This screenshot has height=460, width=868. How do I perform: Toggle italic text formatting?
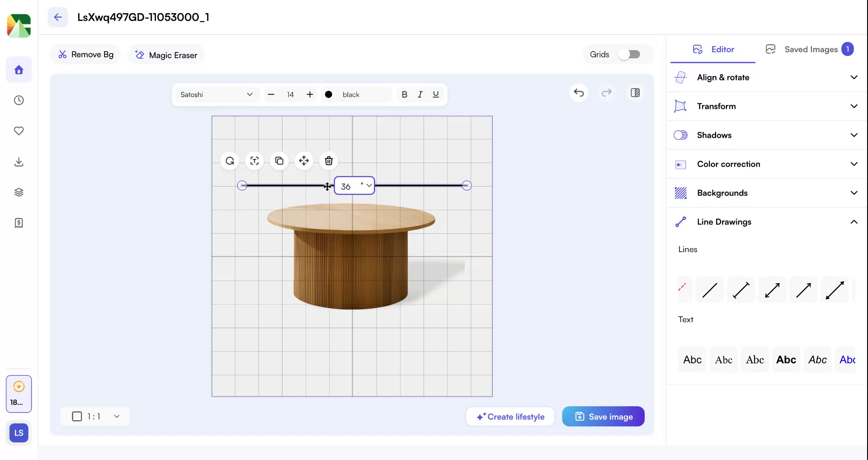(x=420, y=94)
